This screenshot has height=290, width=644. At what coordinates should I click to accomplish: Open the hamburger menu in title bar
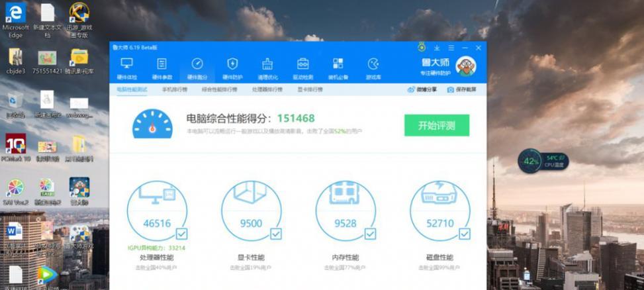[x=451, y=48]
